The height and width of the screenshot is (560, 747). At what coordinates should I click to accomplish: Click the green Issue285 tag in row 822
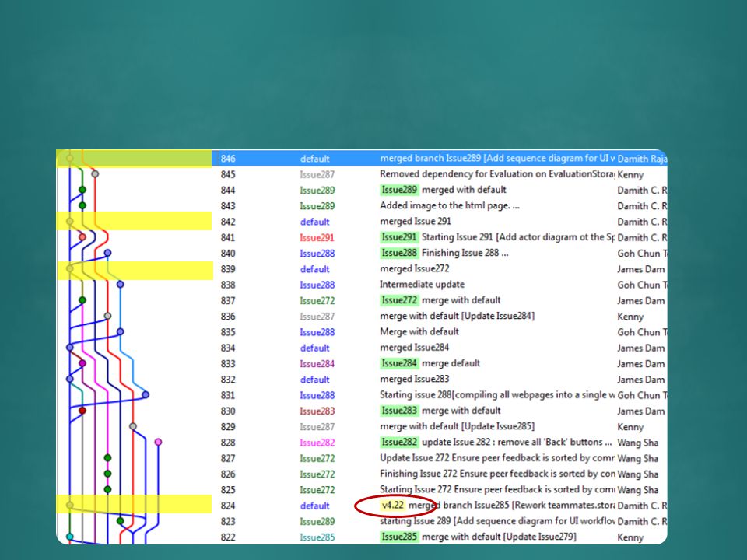[x=399, y=537]
